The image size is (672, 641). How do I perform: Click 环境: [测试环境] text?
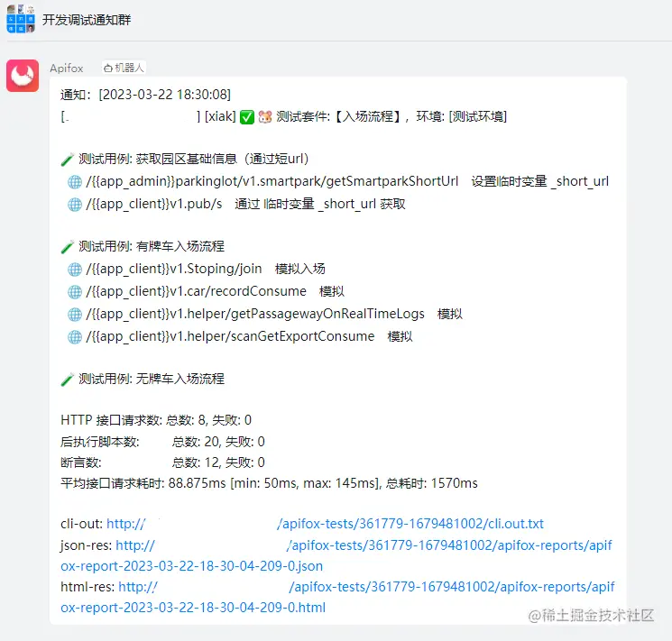tap(462, 116)
